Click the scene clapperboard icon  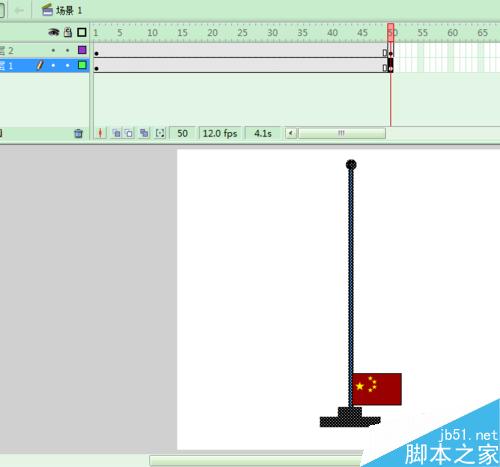47,10
